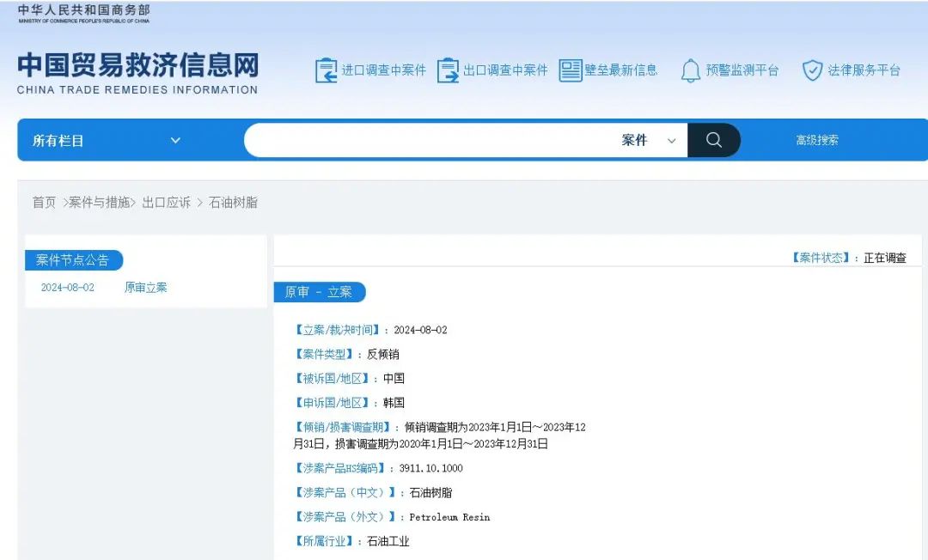This screenshot has height=560, width=928.
Task: Click the 预警监测平台 bell icon
Action: [x=691, y=70]
